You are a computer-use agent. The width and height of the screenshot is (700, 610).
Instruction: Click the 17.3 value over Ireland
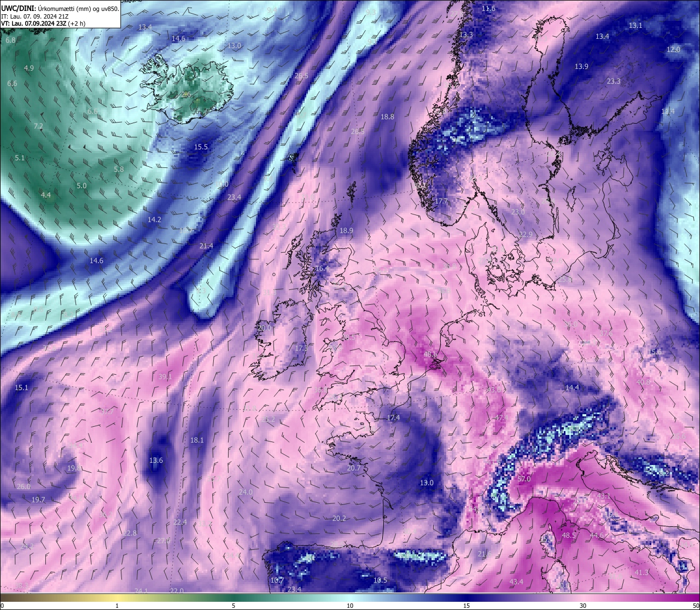(301, 348)
